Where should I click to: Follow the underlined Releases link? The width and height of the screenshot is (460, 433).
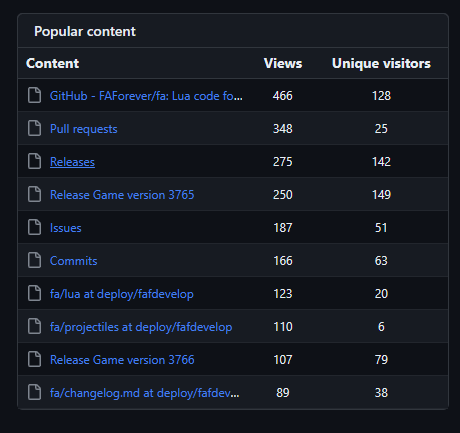[x=72, y=162]
